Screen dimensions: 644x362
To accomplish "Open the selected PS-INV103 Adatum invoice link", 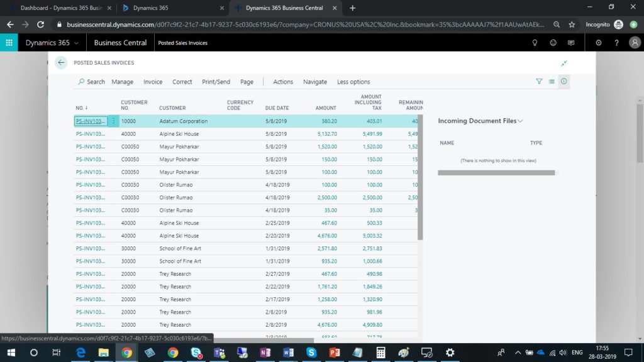I will (91, 121).
